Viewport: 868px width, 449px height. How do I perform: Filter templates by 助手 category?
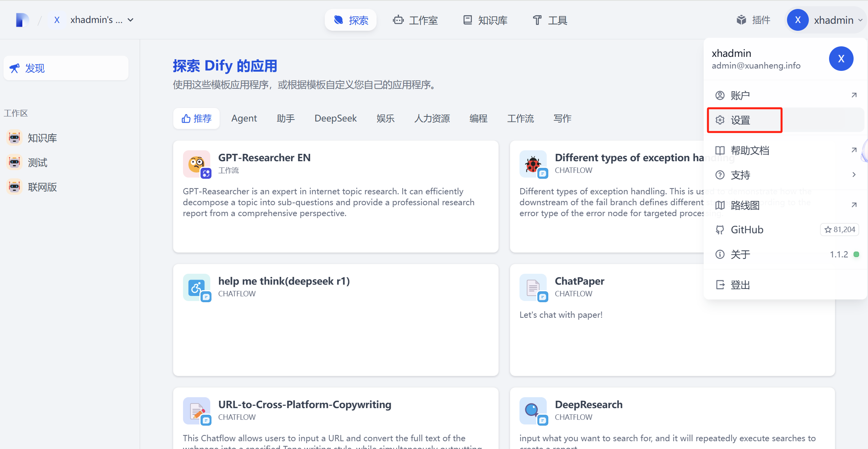[286, 118]
